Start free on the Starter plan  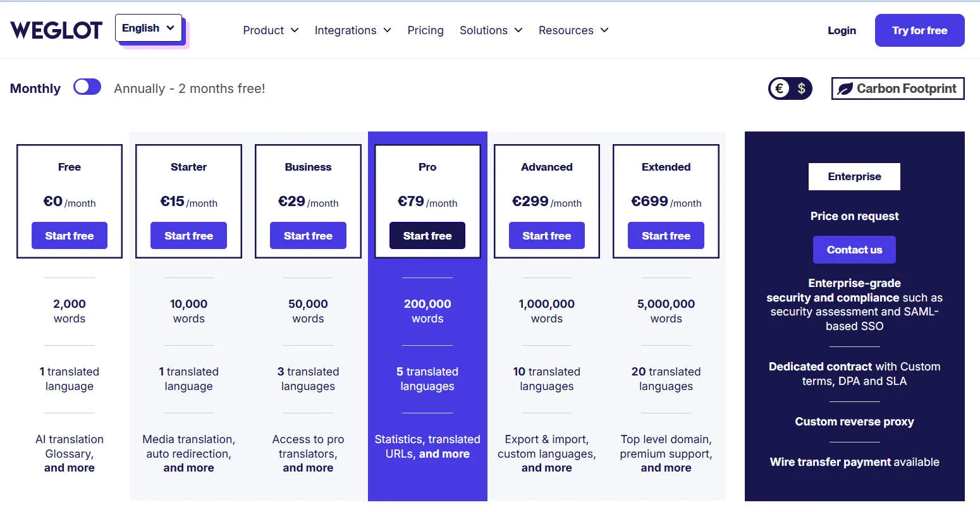pos(188,236)
